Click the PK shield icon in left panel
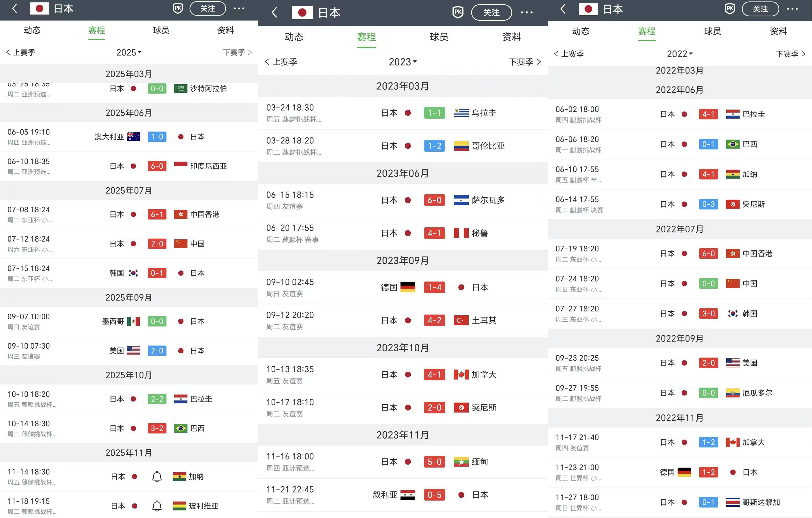The height and width of the screenshot is (518, 812). click(x=178, y=8)
